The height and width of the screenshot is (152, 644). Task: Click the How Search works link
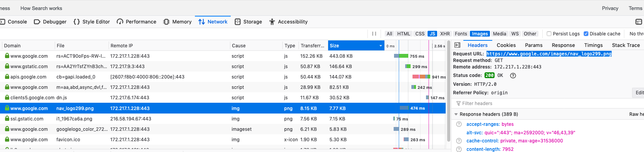[x=41, y=8]
